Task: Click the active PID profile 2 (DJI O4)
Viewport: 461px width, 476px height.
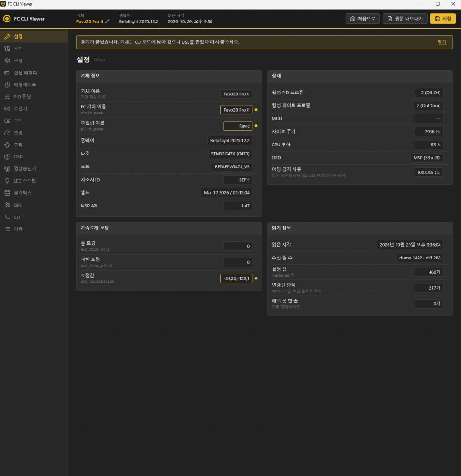Action: (429, 93)
